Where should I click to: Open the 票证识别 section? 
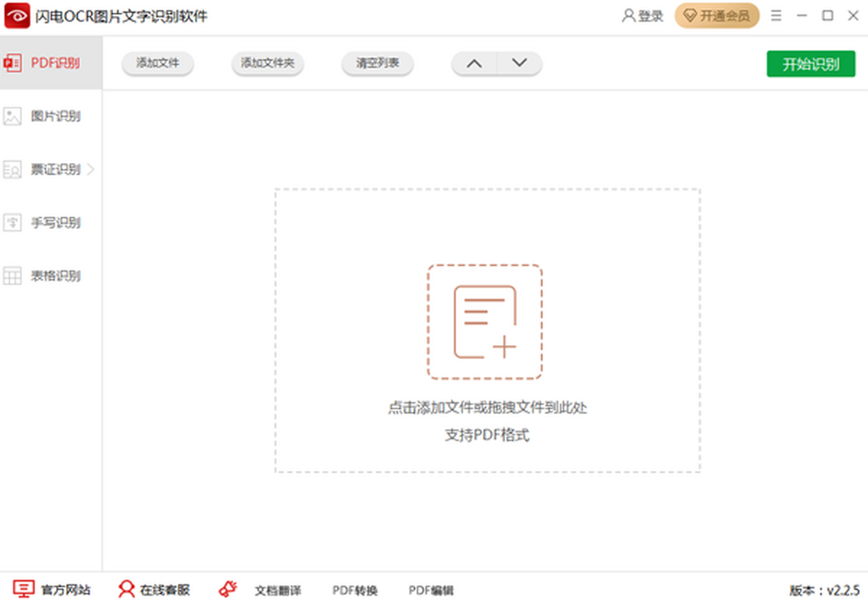click(51, 169)
